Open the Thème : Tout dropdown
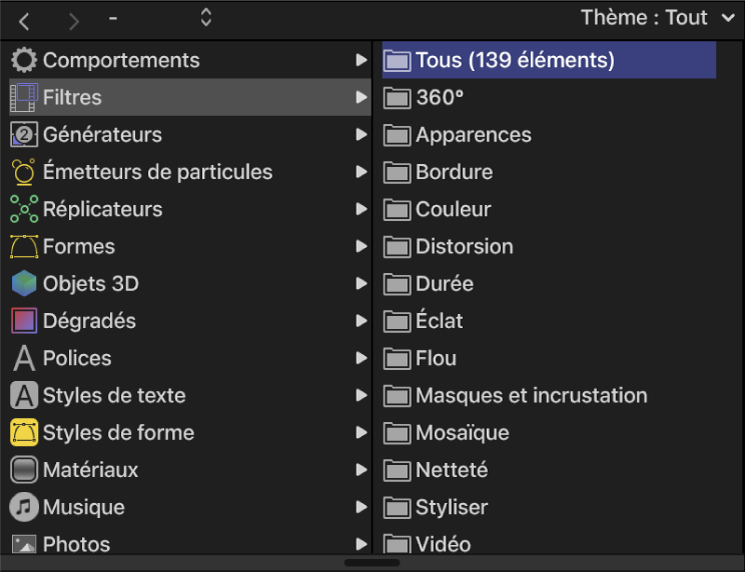Image resolution: width=745 pixels, height=572 pixels. 657,18
